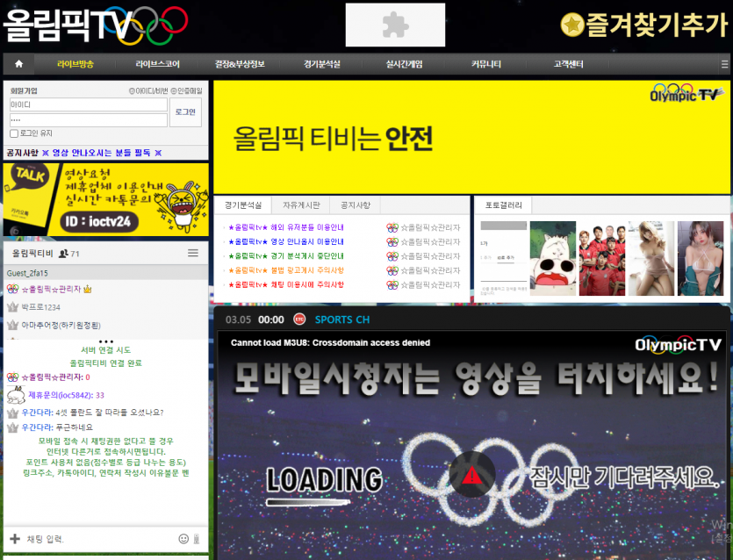This screenshot has height=560, width=733.
Task: Check the 로그인 유지 checkbox
Action: [x=14, y=133]
